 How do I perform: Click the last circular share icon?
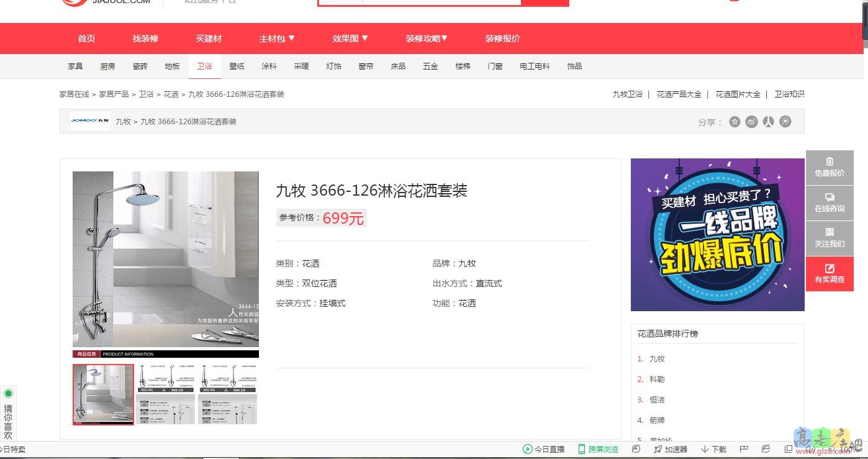(785, 122)
